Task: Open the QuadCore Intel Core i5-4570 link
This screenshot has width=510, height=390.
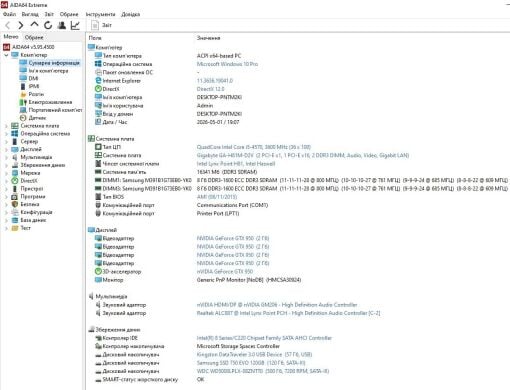Action: pos(254,147)
